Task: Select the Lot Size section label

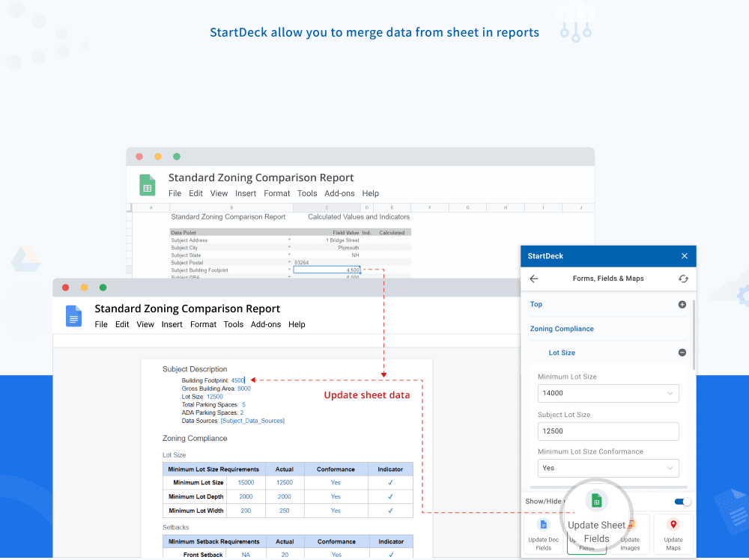Action: pyautogui.click(x=562, y=353)
